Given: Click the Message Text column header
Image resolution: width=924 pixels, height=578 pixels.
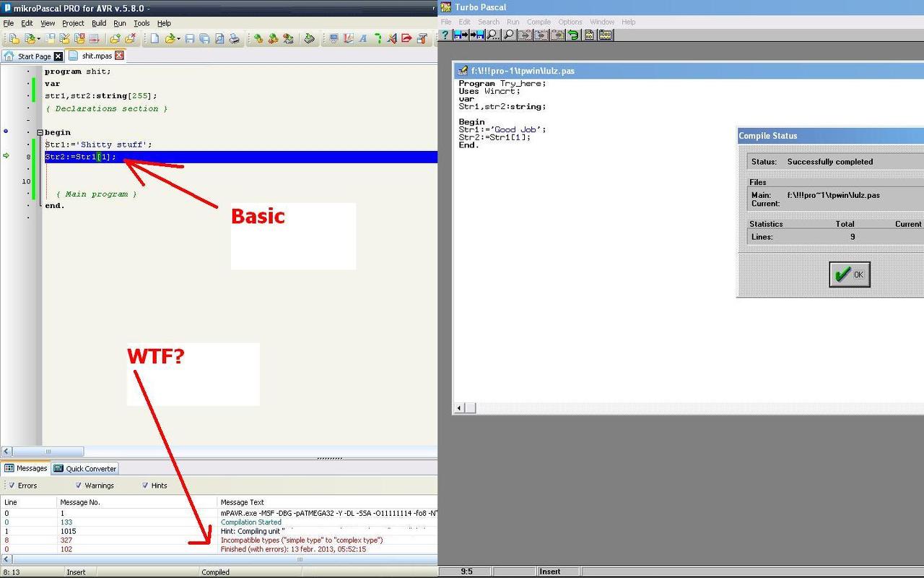Looking at the screenshot, I should [327, 502].
